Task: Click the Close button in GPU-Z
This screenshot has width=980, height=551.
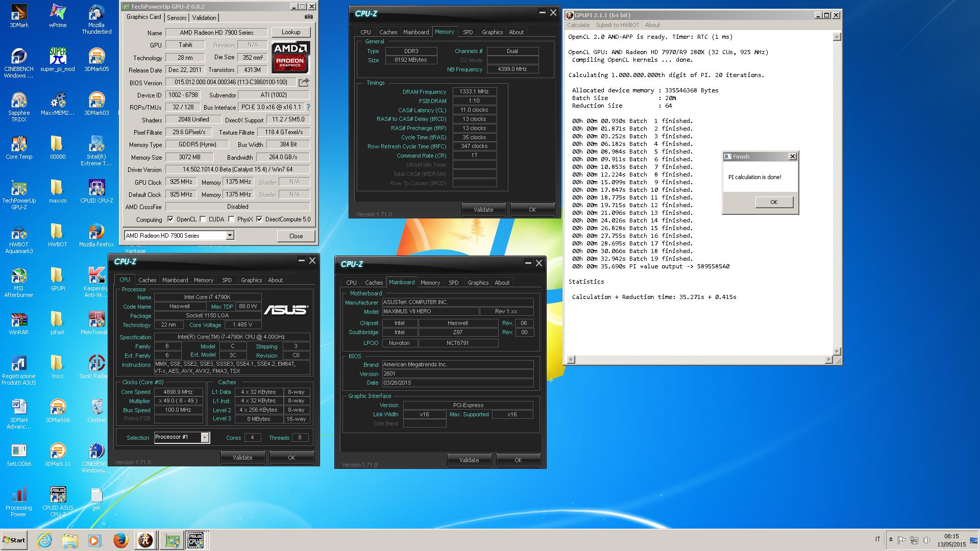Action: (296, 236)
